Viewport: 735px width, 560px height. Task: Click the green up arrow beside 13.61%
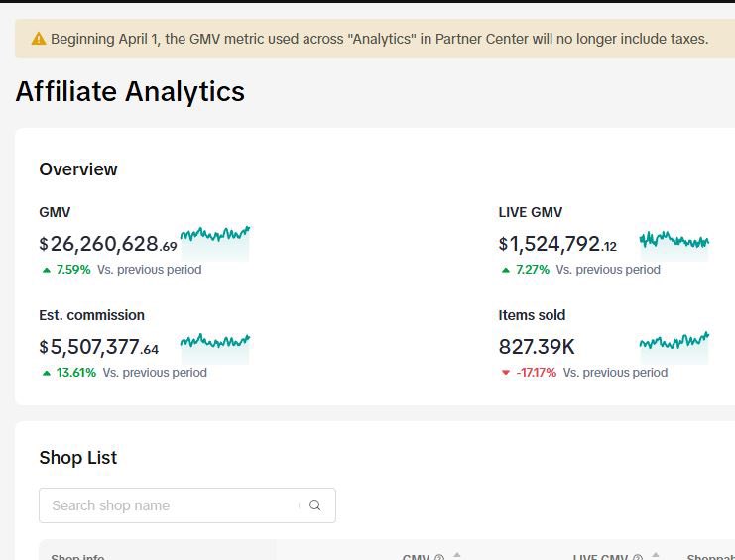tap(46, 373)
